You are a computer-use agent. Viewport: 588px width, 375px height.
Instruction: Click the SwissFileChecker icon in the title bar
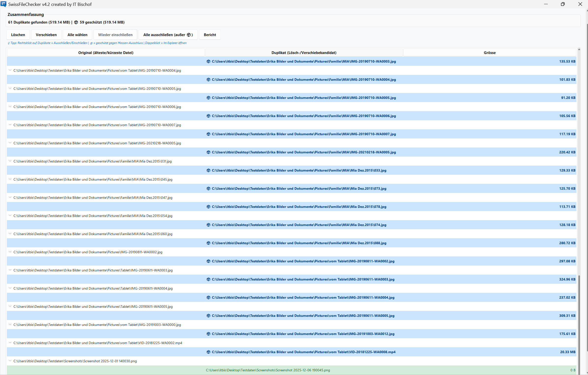tap(3, 4)
